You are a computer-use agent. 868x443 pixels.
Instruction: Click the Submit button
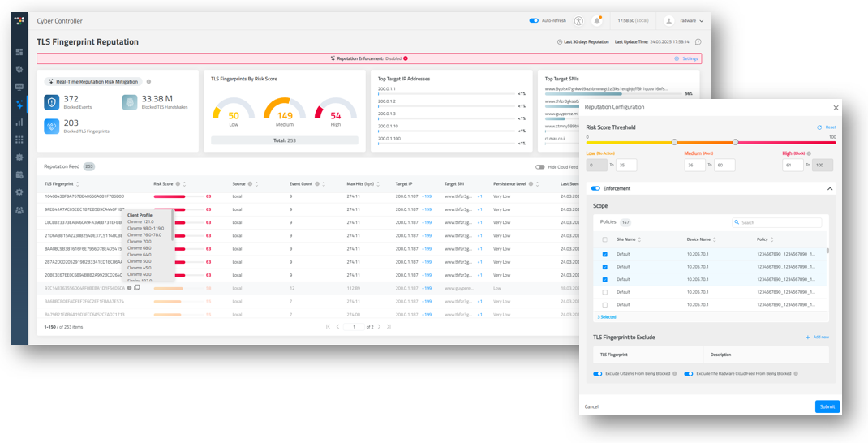pos(827,406)
